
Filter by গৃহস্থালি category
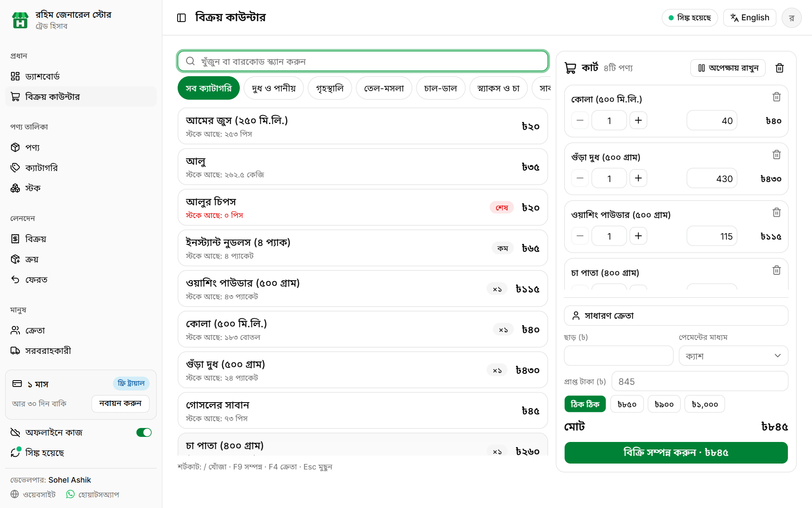(330, 88)
